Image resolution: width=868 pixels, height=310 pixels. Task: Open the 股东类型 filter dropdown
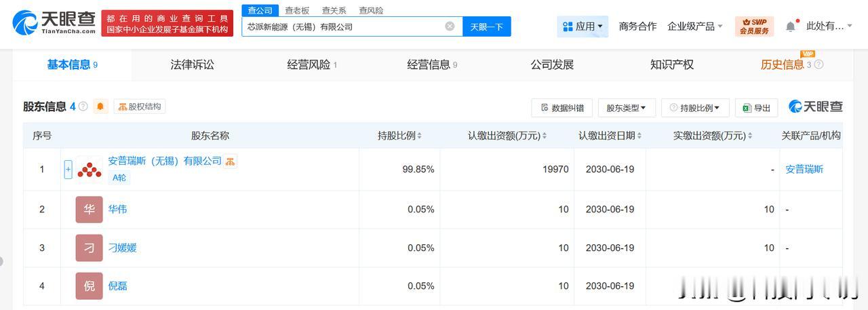(x=626, y=108)
